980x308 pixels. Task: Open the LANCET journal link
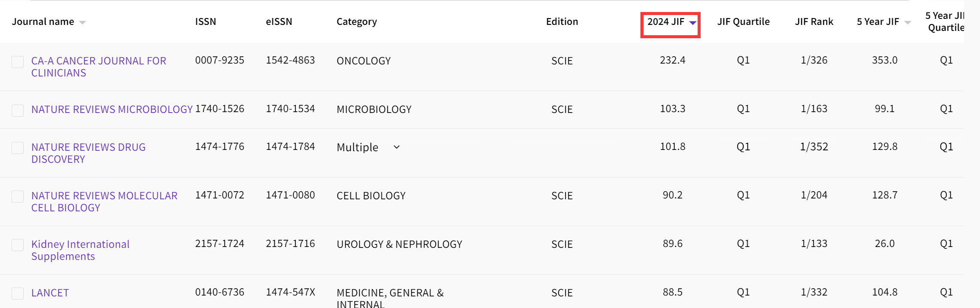[x=50, y=293]
